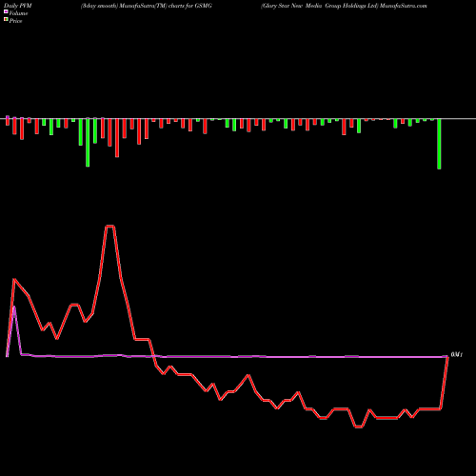
Task: Select the 'Daily PVM' chart title text
Action: [18, 6]
